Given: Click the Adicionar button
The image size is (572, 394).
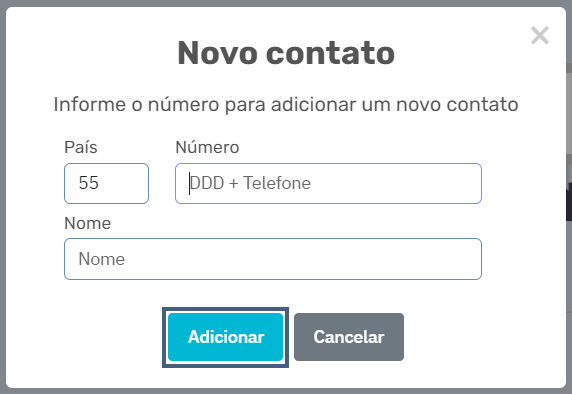Looking at the screenshot, I should click(225, 337).
